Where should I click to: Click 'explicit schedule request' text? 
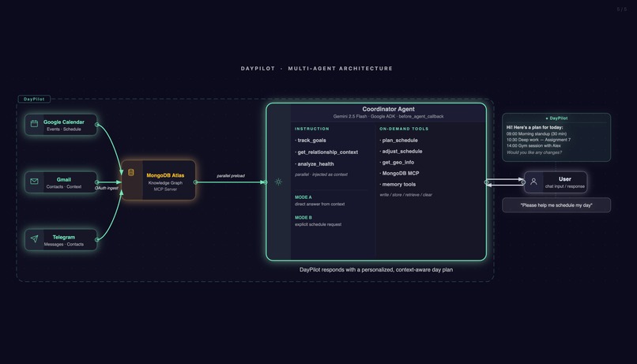point(318,224)
